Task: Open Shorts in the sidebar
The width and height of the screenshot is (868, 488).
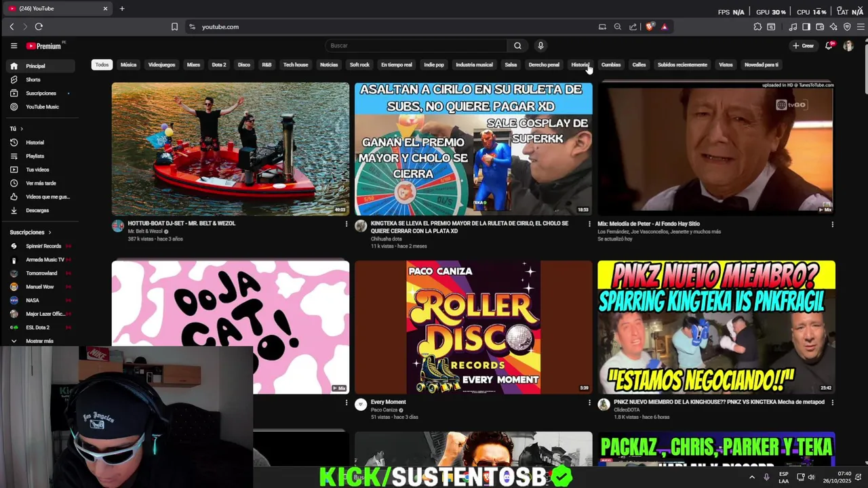Action: (40, 79)
